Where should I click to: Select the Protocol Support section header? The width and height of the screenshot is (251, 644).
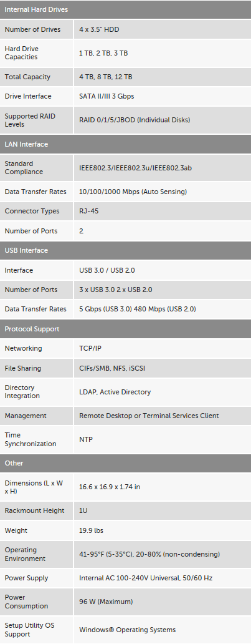pos(126,329)
